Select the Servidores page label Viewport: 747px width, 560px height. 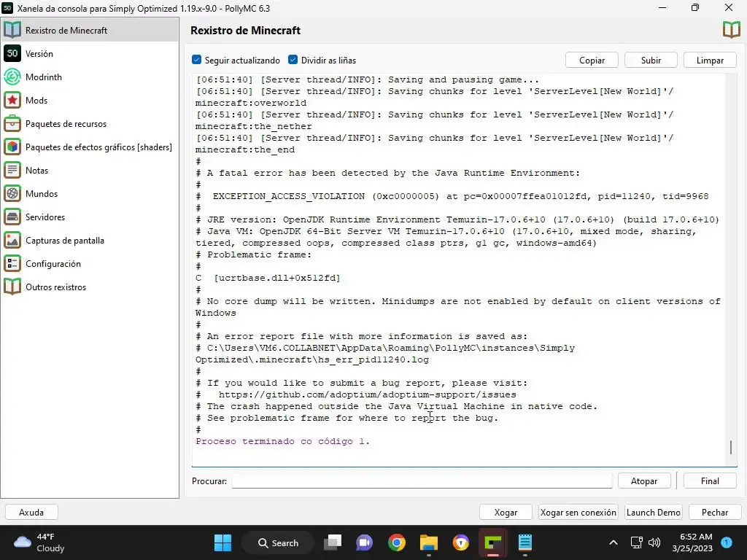(x=44, y=217)
